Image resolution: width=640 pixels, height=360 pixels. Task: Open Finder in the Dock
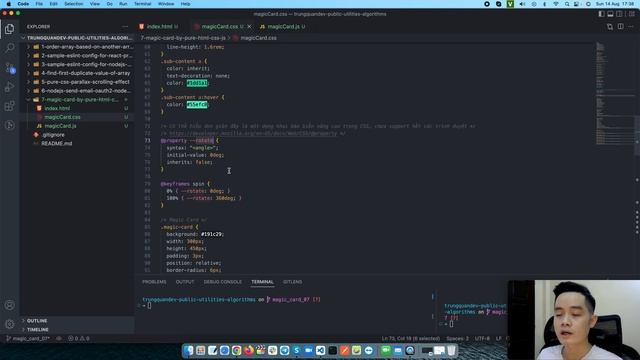(188, 350)
